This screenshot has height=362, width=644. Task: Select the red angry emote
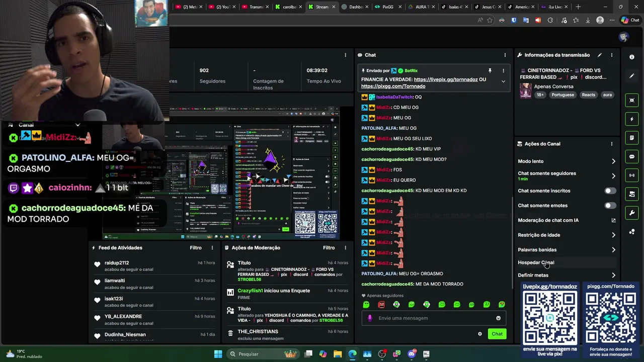point(381,305)
